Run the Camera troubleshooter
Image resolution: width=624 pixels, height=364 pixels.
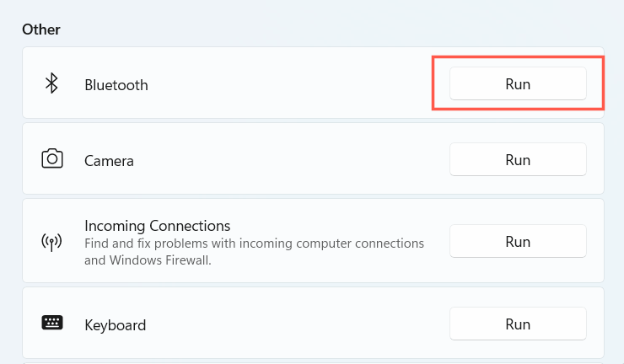pyautogui.click(x=518, y=159)
